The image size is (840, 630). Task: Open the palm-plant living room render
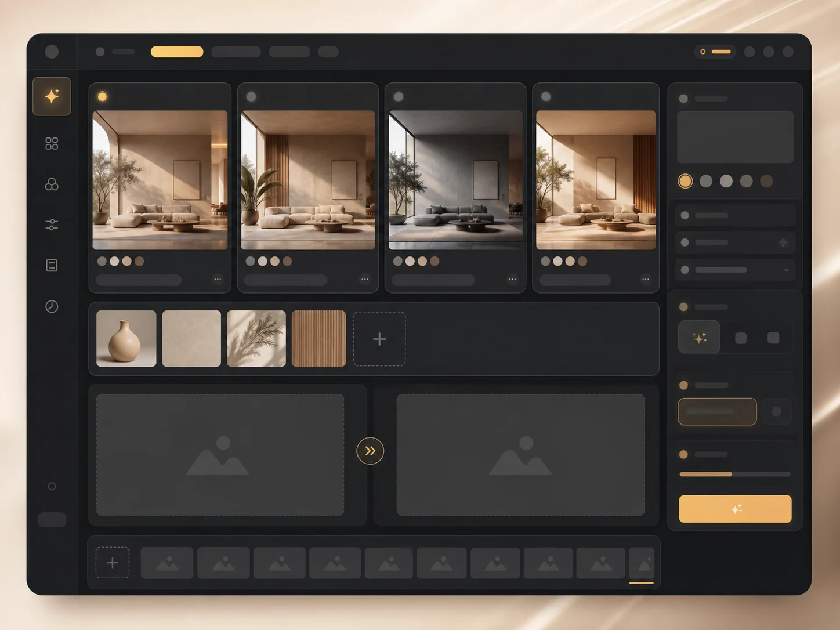click(308, 180)
